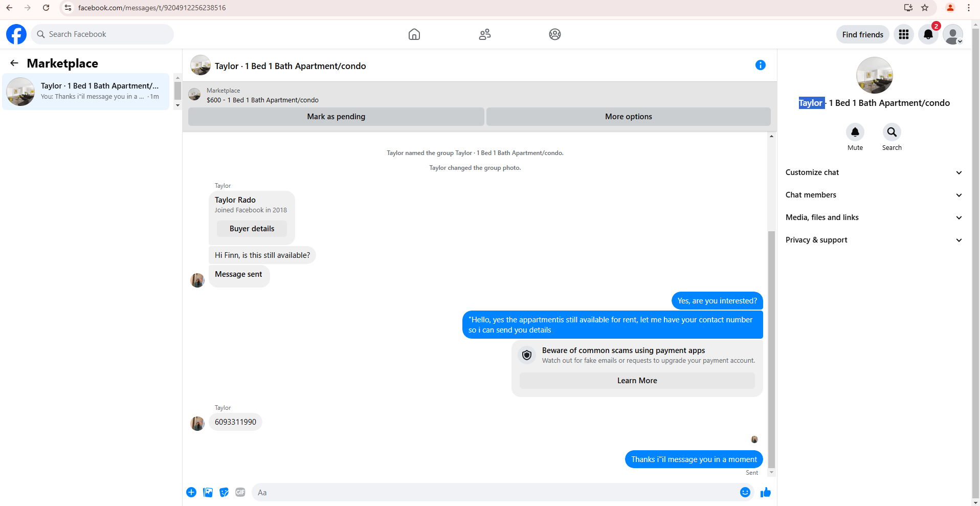Choose a GIF in the composer
The height and width of the screenshot is (506, 980).
click(x=240, y=492)
